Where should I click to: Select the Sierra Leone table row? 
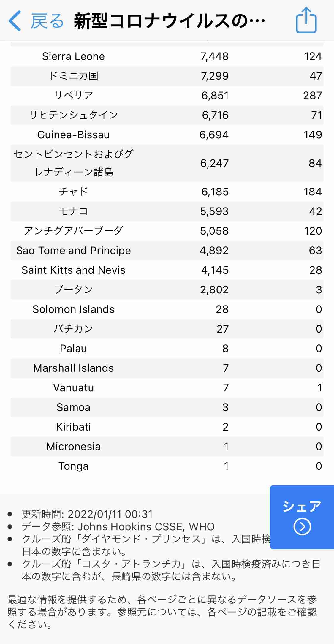166,56
